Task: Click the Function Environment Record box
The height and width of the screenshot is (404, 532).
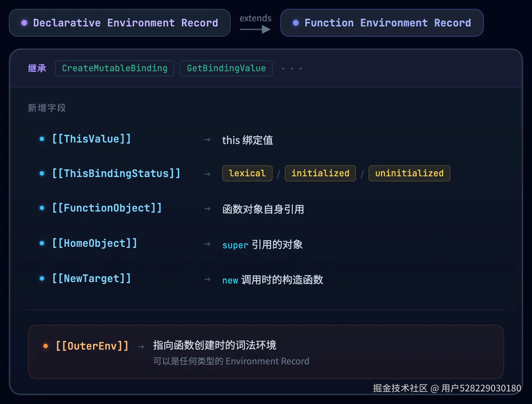Action: [382, 23]
